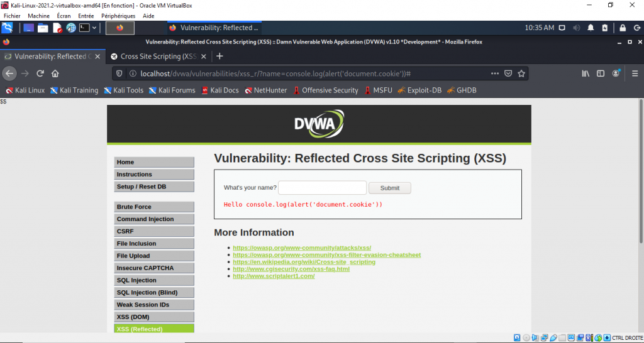Open the owasp.org xss-filter-evasion-cheatsheet link
Screen dimensions: 644x343
(x=327, y=255)
